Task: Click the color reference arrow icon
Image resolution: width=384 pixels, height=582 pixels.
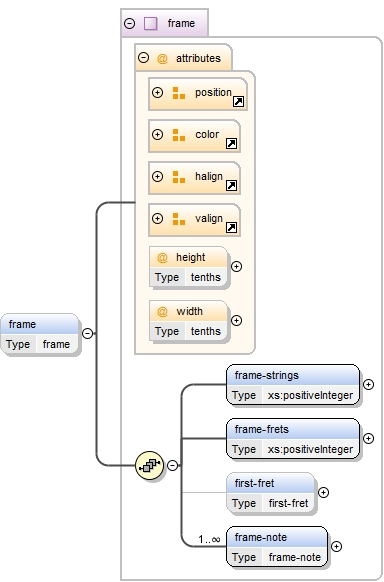Action: [x=232, y=143]
